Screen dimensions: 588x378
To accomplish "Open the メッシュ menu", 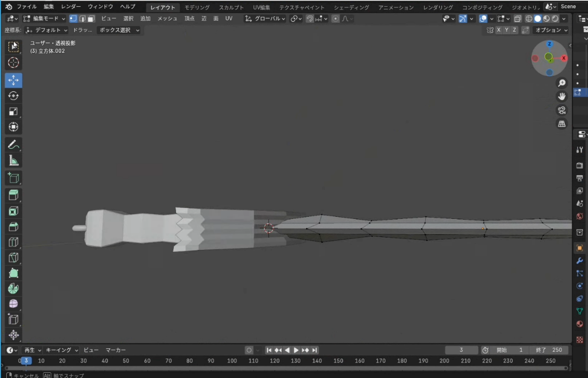I will (167, 19).
